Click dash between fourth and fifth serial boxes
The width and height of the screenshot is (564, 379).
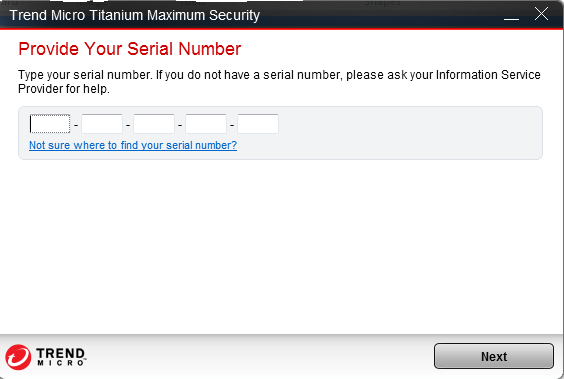tap(232, 125)
